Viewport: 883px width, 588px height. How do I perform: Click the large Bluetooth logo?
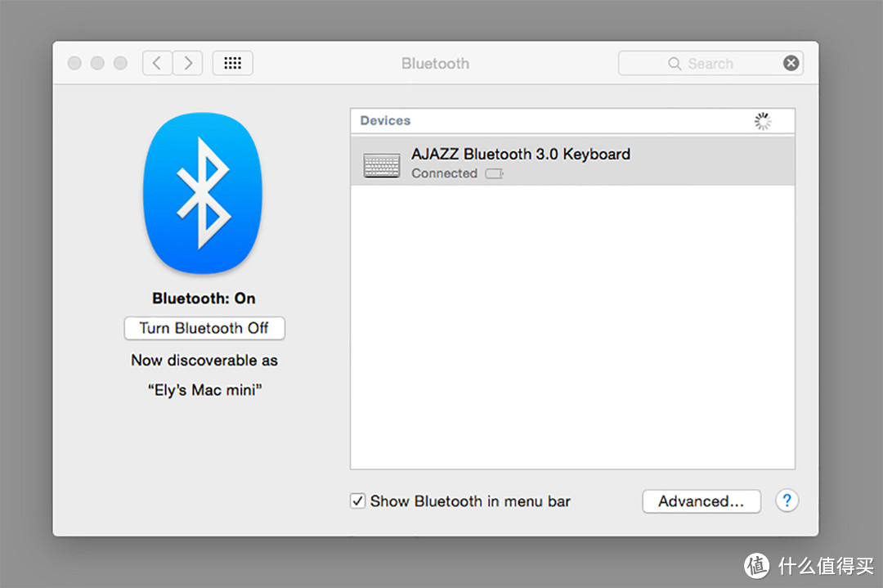tap(203, 193)
